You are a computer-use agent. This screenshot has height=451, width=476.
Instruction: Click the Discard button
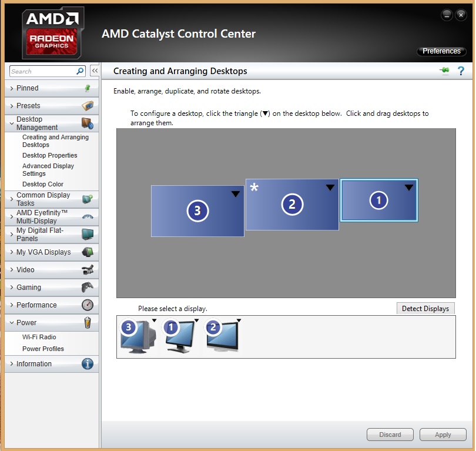[x=390, y=435]
